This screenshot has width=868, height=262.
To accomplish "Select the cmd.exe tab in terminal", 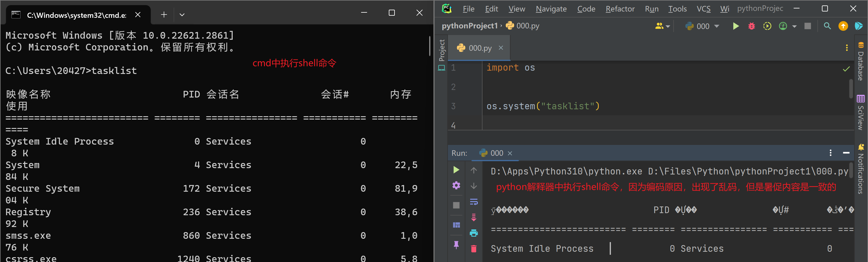I will (x=78, y=15).
